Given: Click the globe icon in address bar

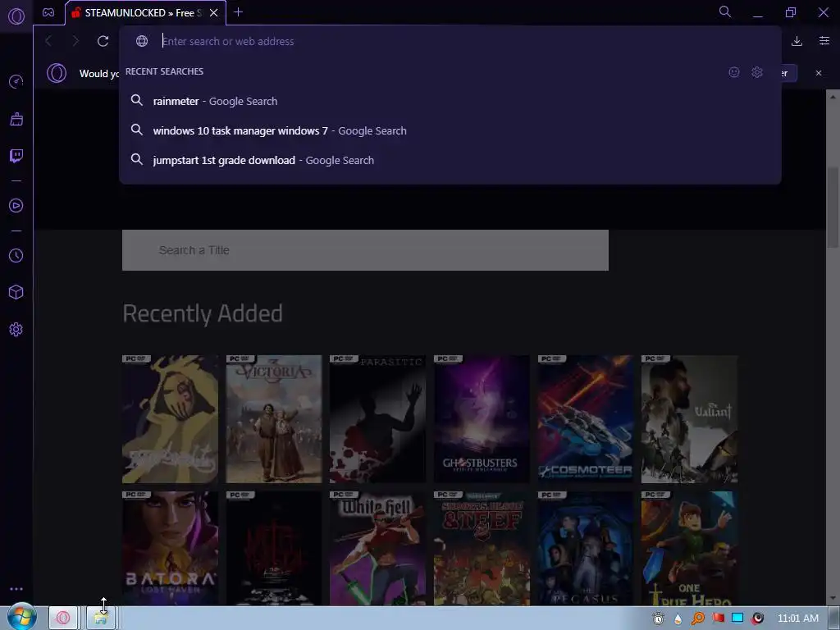Looking at the screenshot, I should click(x=141, y=41).
